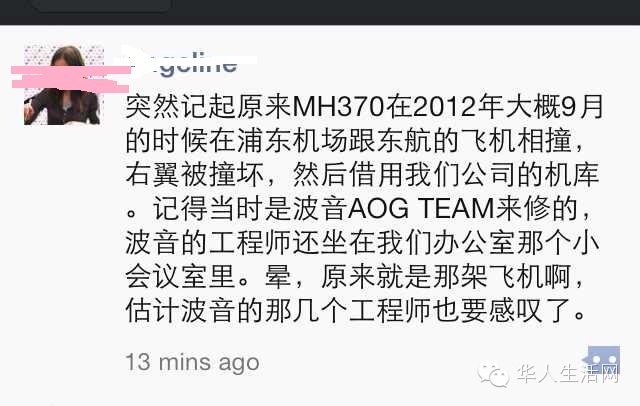This screenshot has height=406, width=640.
Task: Open the poster's profile photo thumbnail
Action: [64, 84]
